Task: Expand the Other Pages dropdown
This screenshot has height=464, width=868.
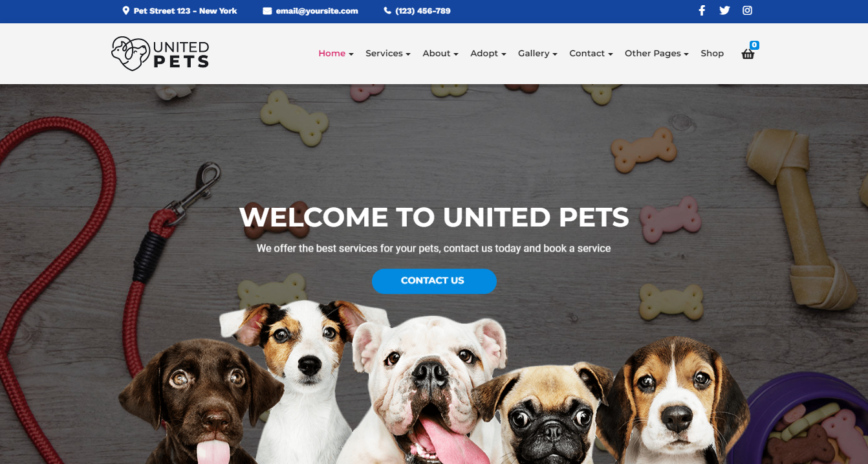Action: point(656,54)
